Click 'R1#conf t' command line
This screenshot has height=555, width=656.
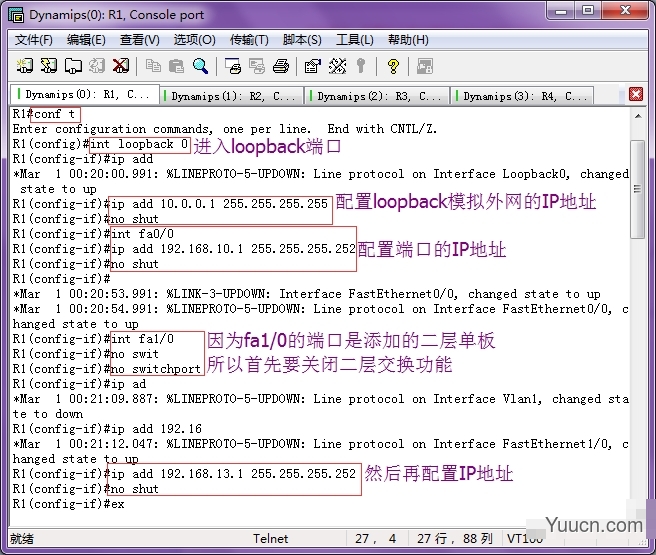tap(44, 114)
